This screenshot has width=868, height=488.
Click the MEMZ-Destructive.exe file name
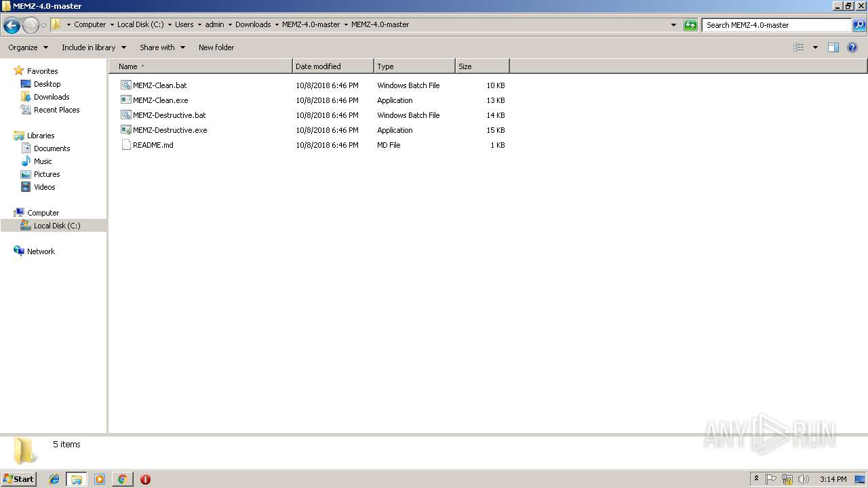(x=170, y=130)
